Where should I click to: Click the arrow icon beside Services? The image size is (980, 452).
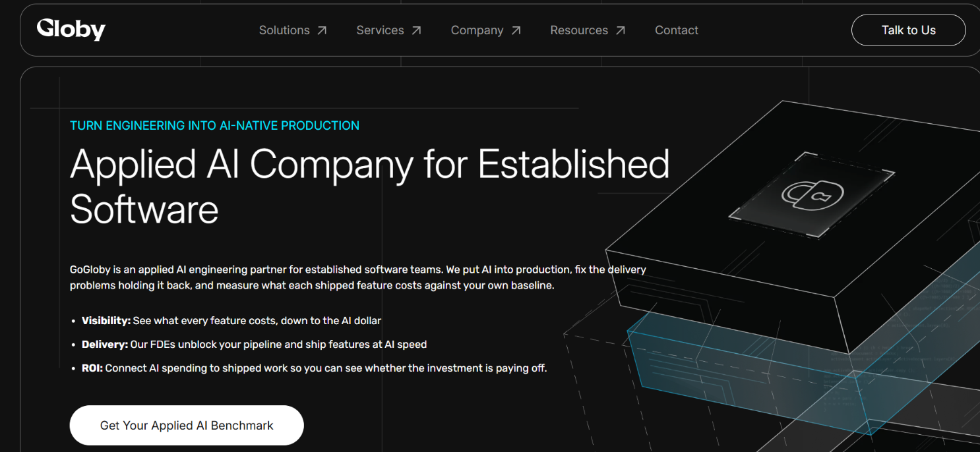click(416, 30)
